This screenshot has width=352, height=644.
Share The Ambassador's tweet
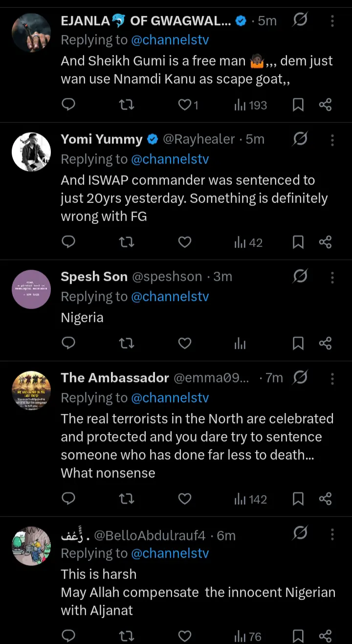click(x=326, y=499)
